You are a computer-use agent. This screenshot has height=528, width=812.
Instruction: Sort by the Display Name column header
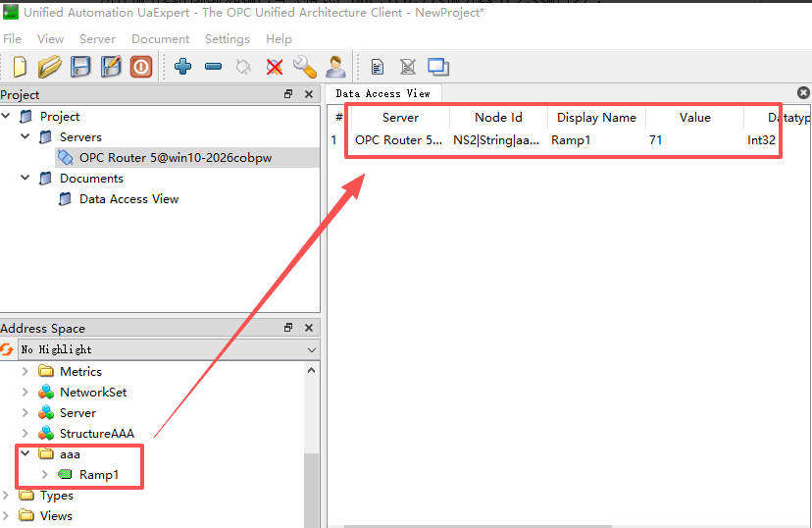point(596,118)
